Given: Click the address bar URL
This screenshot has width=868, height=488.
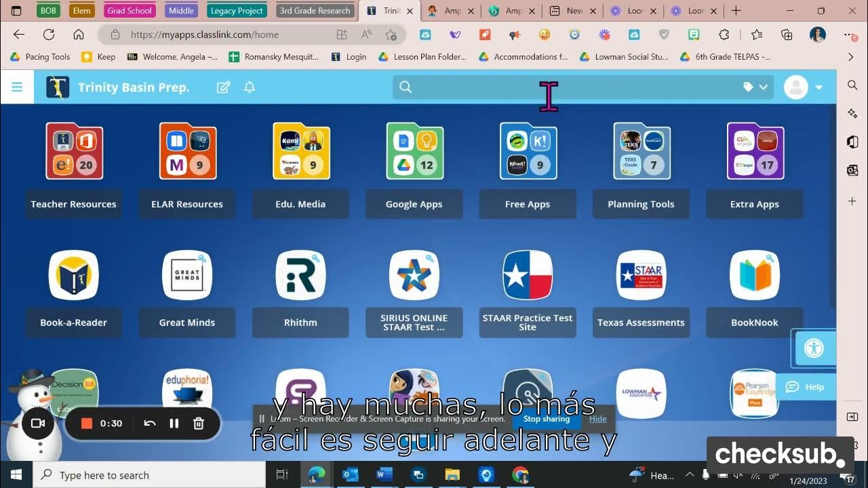Looking at the screenshot, I should pyautogui.click(x=205, y=35).
